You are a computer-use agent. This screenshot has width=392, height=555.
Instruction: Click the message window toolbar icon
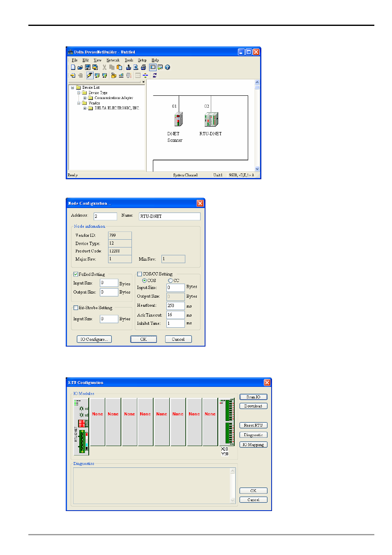(160, 67)
